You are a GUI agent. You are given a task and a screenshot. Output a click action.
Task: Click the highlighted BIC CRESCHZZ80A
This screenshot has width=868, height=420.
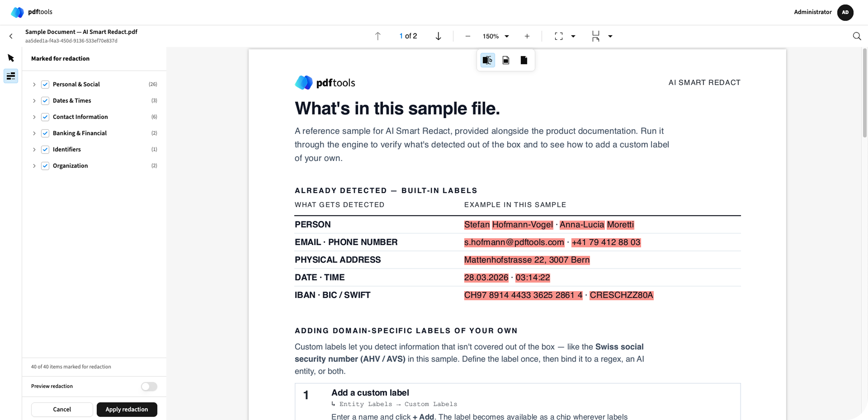click(x=621, y=295)
